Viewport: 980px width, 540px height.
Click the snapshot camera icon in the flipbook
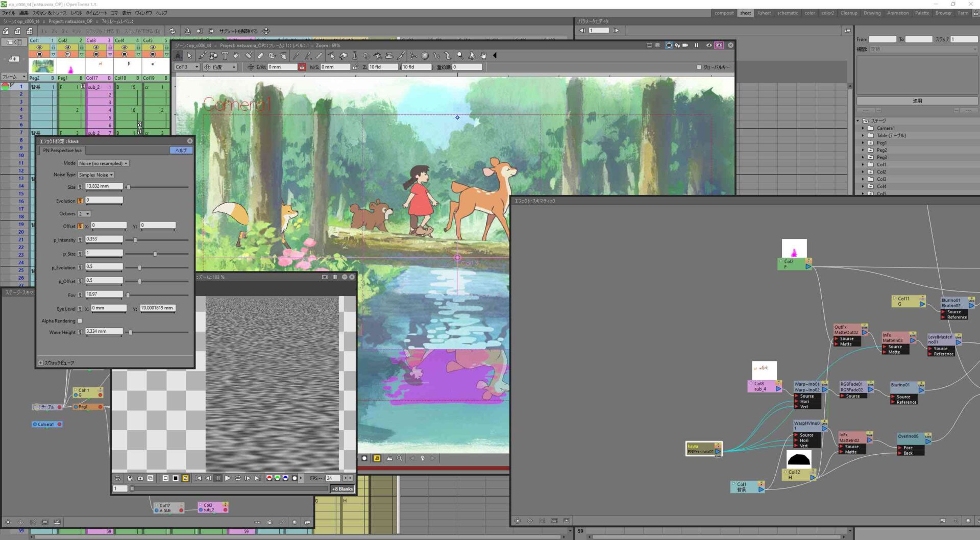[140, 478]
